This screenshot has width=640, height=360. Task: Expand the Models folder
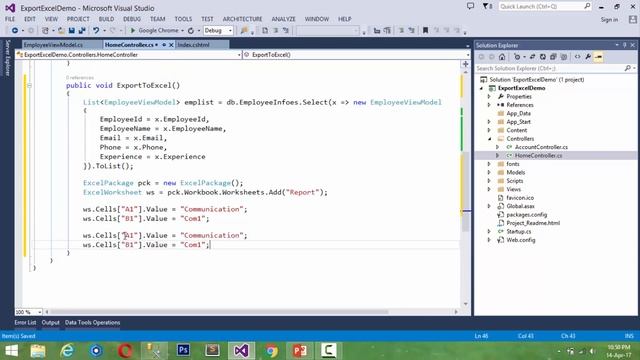489,172
